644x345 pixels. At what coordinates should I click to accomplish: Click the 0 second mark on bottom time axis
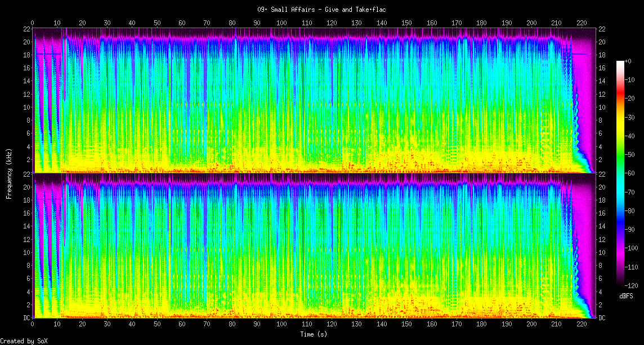tap(33, 325)
